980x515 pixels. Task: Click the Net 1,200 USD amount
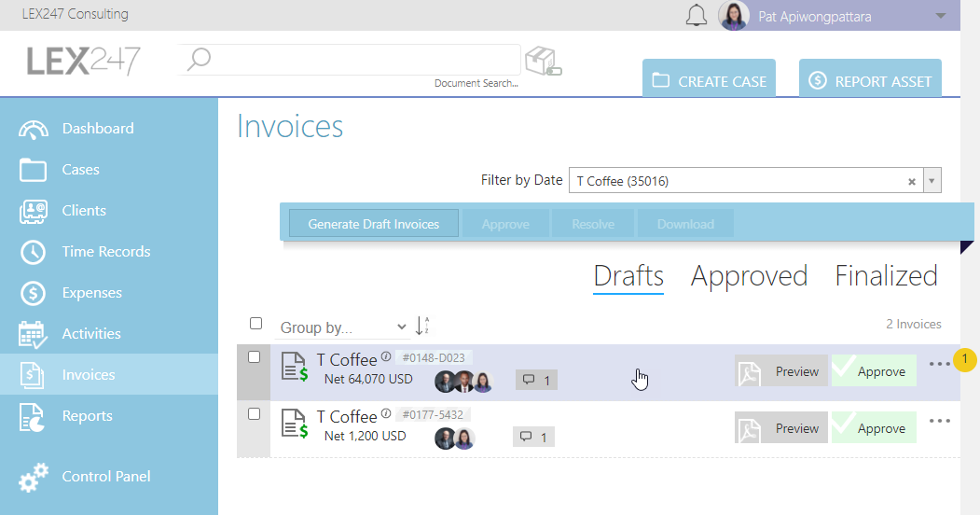click(365, 436)
